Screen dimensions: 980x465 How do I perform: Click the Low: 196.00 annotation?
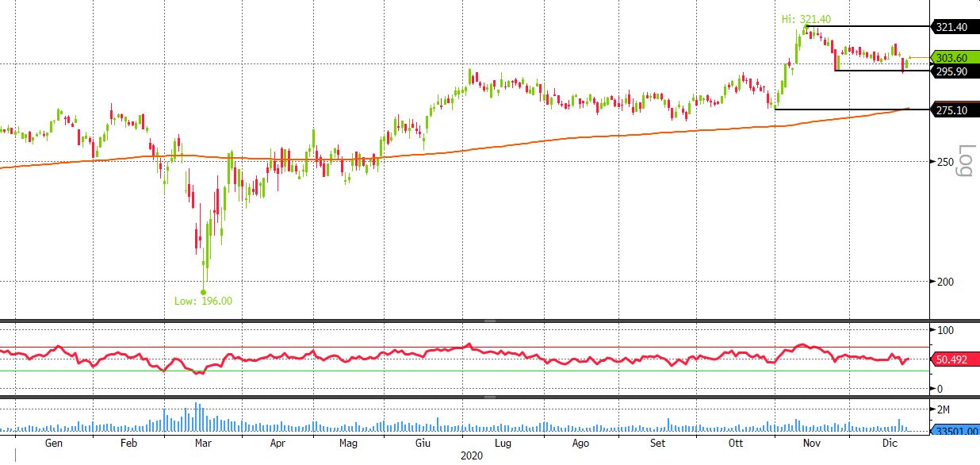(x=204, y=301)
